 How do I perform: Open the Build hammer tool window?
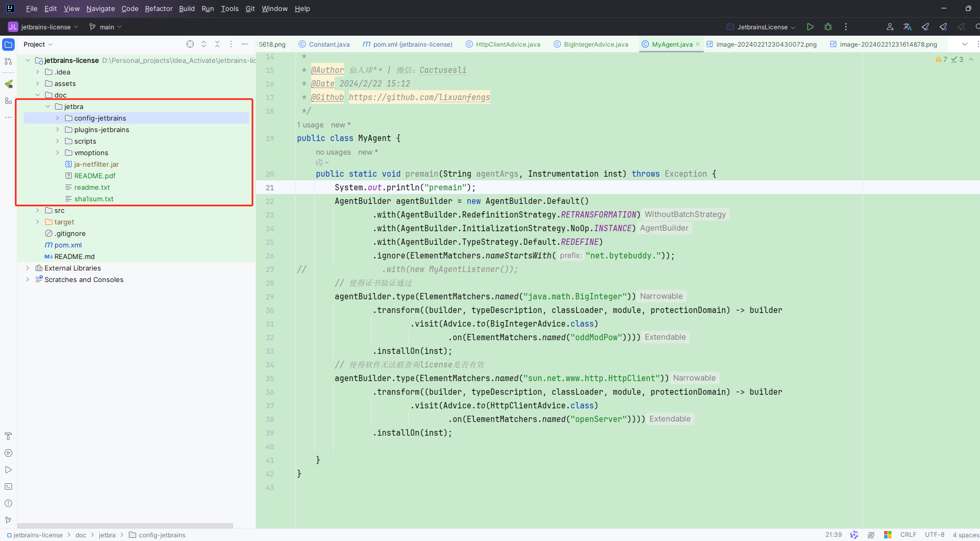pyautogui.click(x=8, y=436)
